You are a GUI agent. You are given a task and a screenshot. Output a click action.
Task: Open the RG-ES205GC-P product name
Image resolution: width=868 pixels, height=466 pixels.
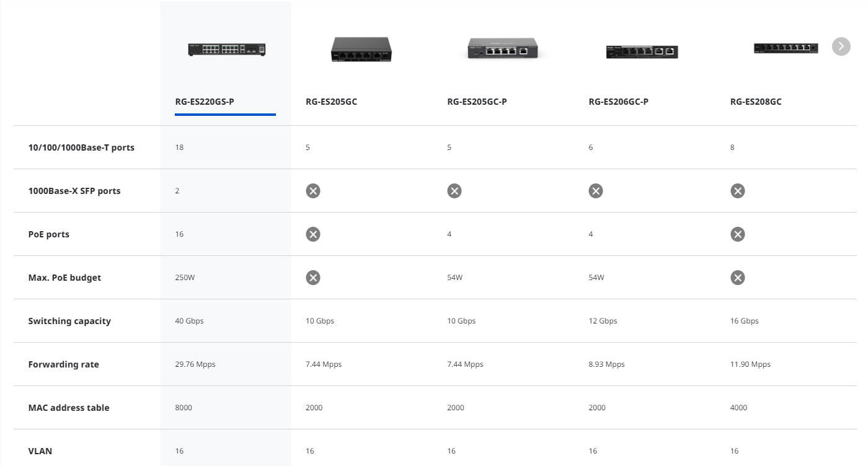pyautogui.click(x=477, y=102)
